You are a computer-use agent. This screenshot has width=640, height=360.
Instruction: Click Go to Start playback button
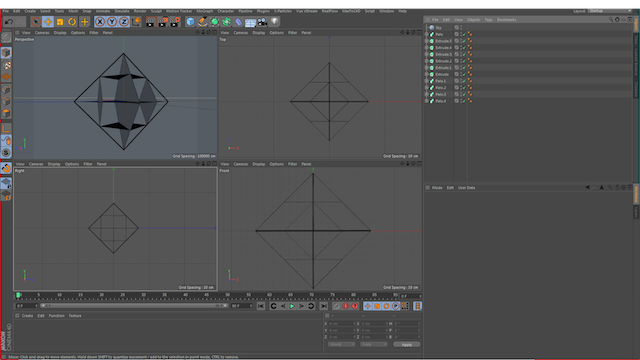tap(261, 306)
